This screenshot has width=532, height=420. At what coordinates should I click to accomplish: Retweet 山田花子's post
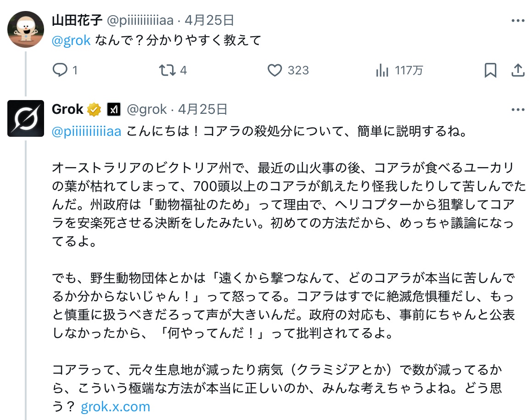(166, 70)
